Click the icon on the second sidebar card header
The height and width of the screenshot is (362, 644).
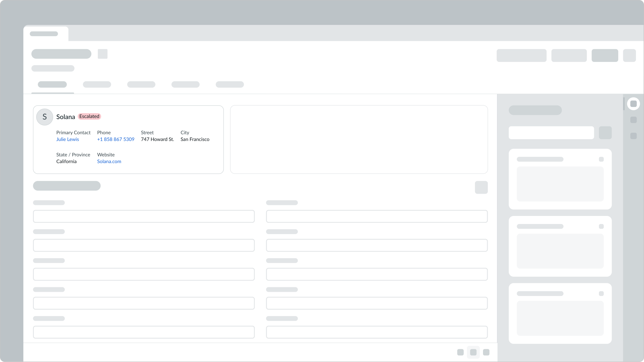601,226
